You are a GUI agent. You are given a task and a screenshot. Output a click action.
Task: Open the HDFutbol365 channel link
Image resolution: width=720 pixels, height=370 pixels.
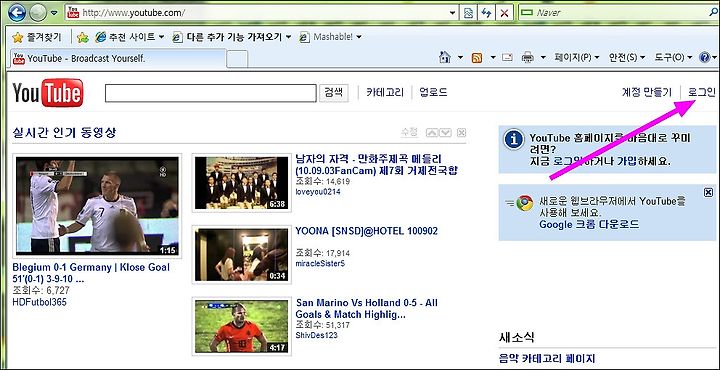click(x=39, y=302)
